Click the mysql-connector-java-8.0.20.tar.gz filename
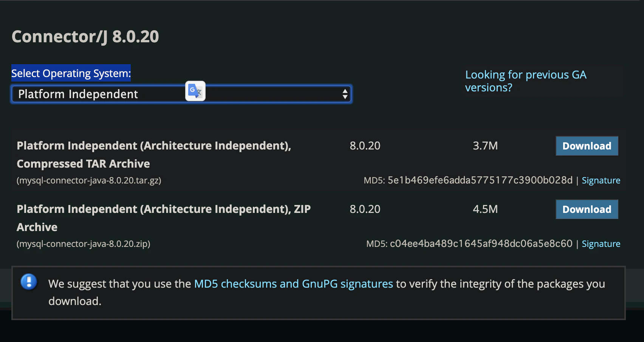644x342 pixels. [x=89, y=180]
